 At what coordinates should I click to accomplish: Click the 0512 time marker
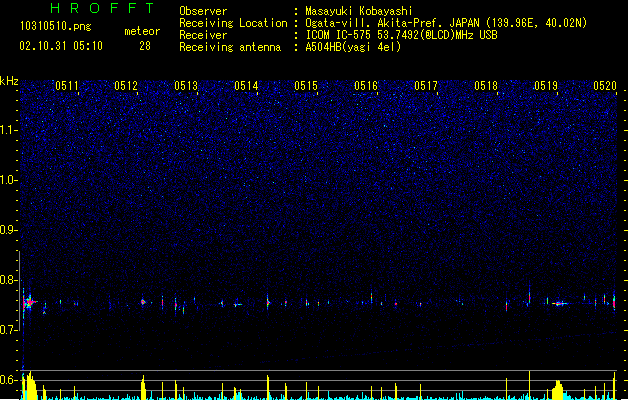coord(126,86)
